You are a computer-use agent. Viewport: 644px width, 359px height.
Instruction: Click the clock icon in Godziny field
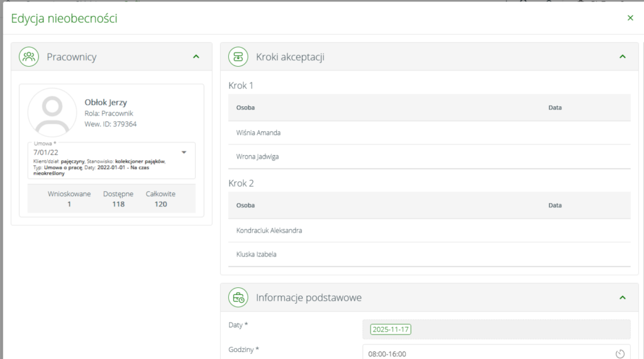(619, 353)
